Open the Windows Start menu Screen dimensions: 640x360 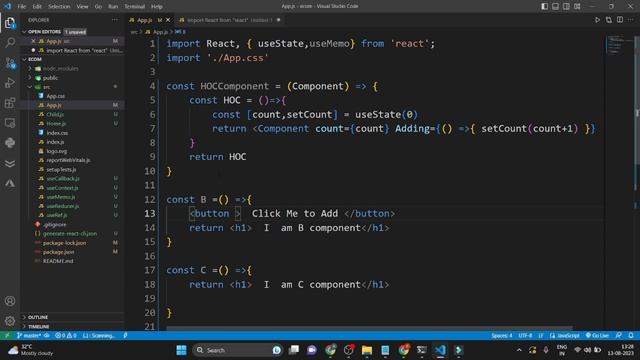coord(181,350)
